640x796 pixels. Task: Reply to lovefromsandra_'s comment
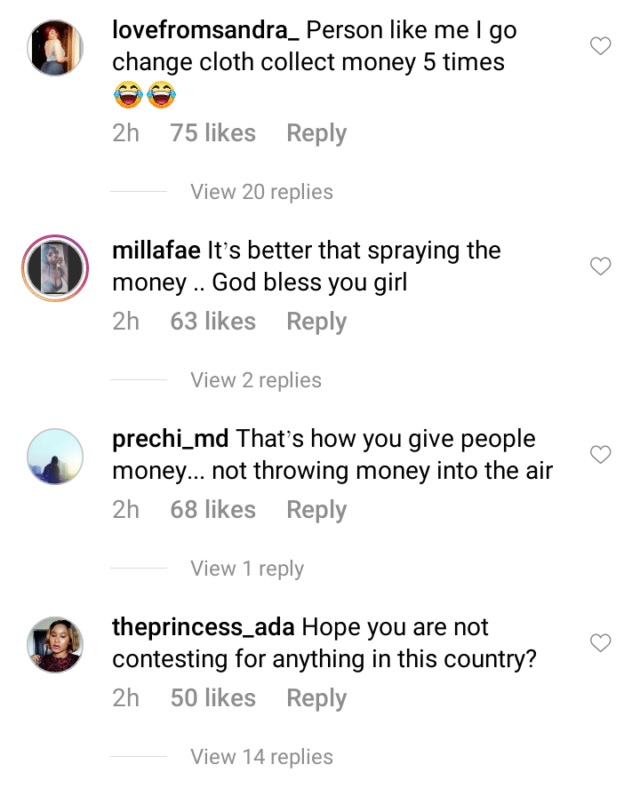(x=316, y=133)
